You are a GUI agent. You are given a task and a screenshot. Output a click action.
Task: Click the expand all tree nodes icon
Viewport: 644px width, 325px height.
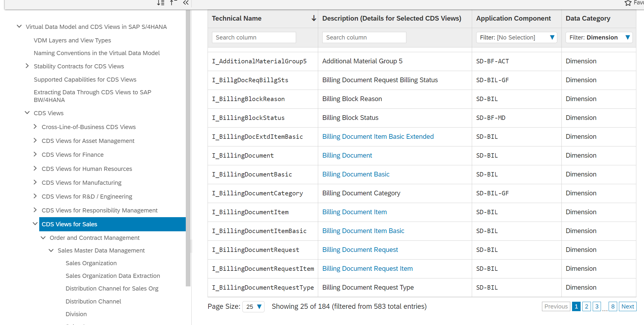(x=161, y=3)
